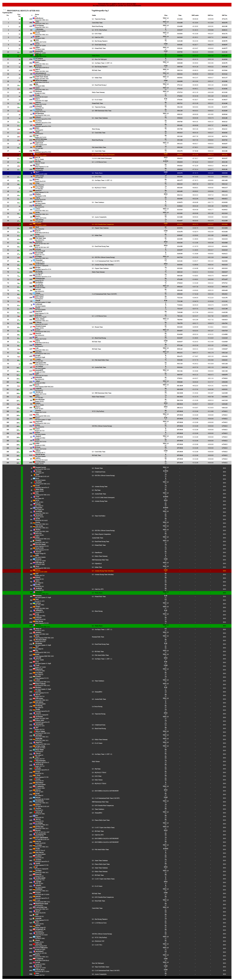Click 'L1 - East Racing Tamatave' in ZZM's row
Screen dimensions: 235x980
(x=100, y=41)
